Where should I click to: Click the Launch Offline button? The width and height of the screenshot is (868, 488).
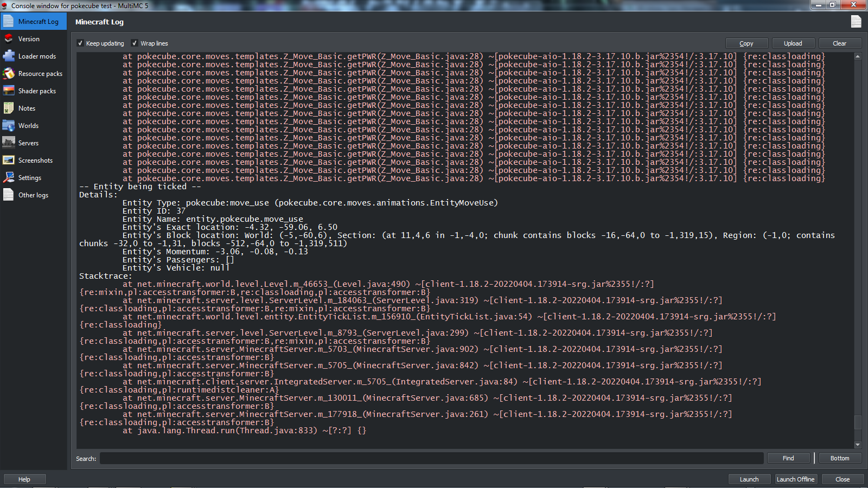[796, 479]
